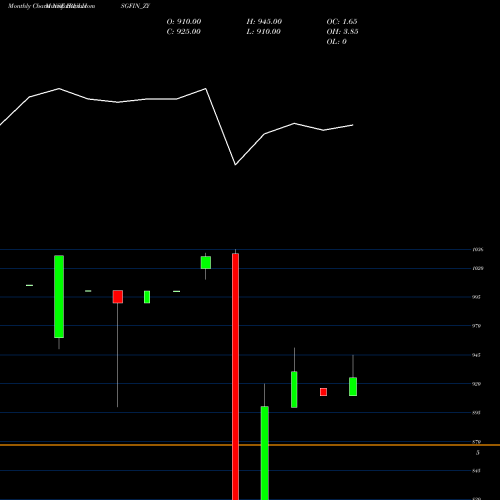Screen dimensions: 500x500
Task: Click the close price value C: 925.00
Action: (x=184, y=32)
